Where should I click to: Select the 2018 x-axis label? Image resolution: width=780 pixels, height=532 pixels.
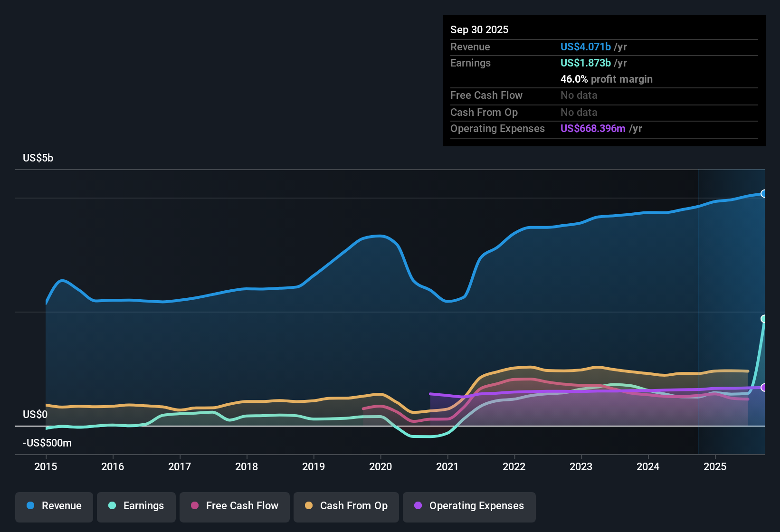pyautogui.click(x=247, y=466)
